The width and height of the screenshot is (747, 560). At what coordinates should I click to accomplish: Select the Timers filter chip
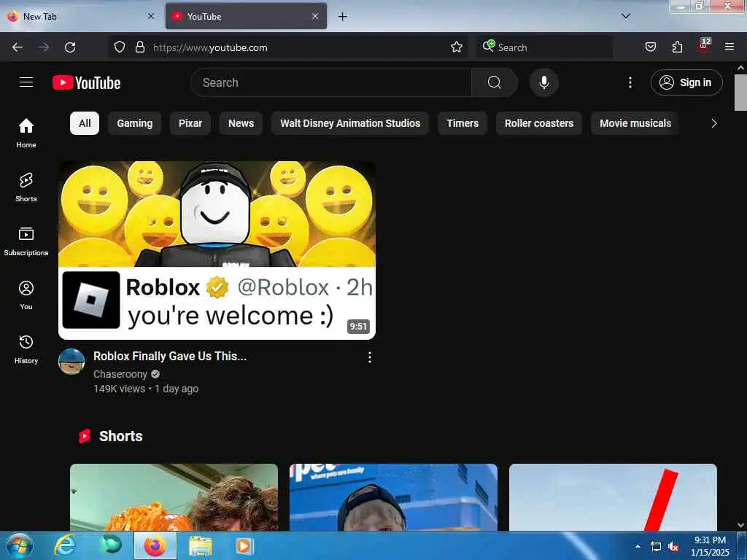[x=462, y=123]
